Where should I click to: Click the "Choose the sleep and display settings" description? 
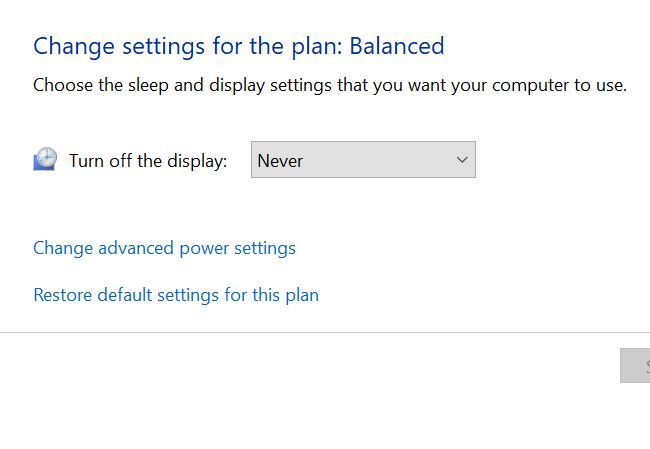[x=330, y=85]
